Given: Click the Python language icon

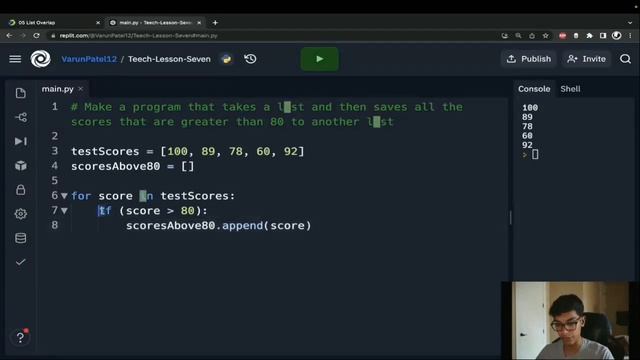Looking at the screenshot, I should [227, 59].
